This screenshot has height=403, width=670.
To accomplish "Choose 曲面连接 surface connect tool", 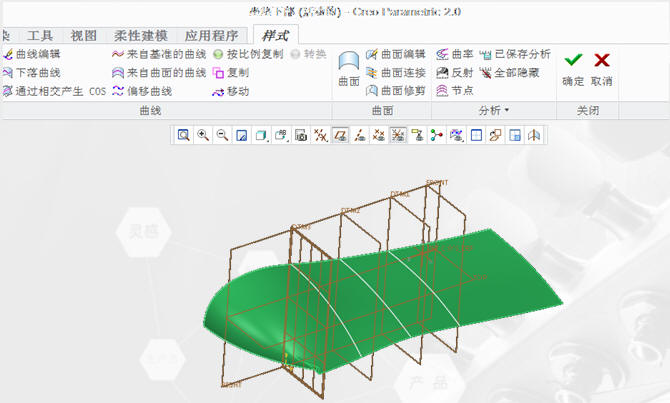I will coord(396,73).
